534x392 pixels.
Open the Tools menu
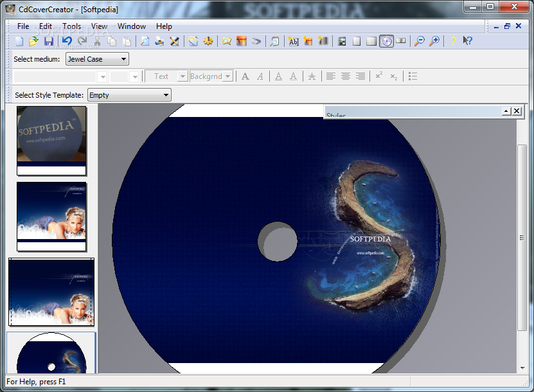coord(71,26)
